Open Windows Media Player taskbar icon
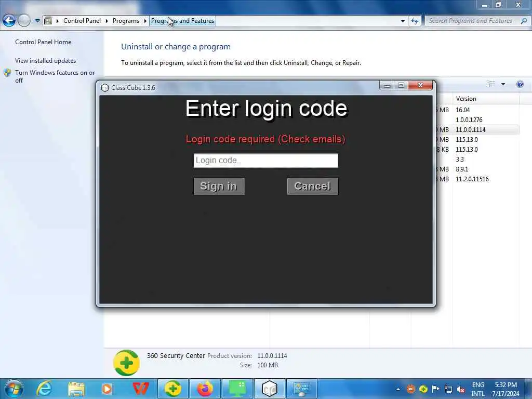The width and height of the screenshot is (532, 399). pyautogui.click(x=107, y=389)
